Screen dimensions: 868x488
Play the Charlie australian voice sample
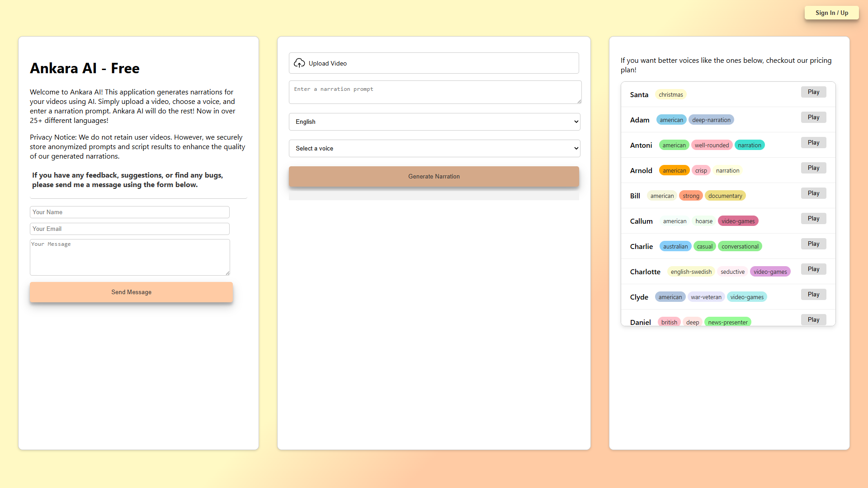point(813,244)
